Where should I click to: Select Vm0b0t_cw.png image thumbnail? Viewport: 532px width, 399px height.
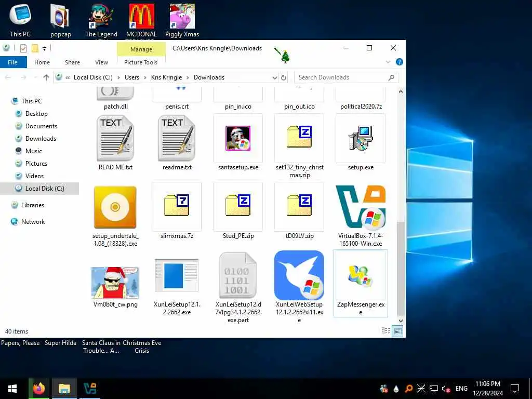coord(115,283)
